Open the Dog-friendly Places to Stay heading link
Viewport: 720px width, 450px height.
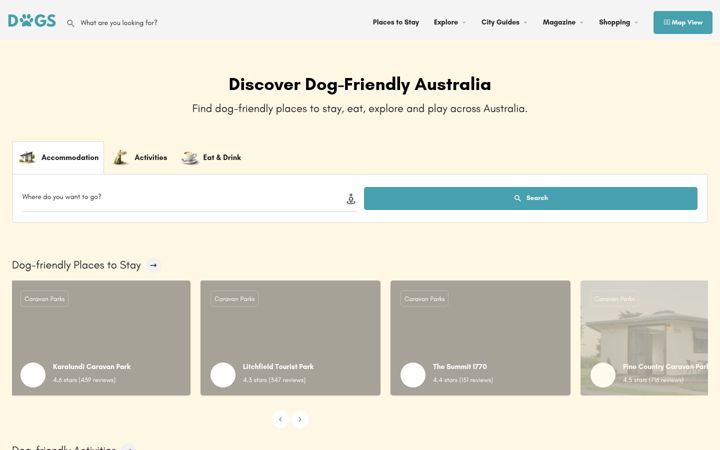coord(76,265)
